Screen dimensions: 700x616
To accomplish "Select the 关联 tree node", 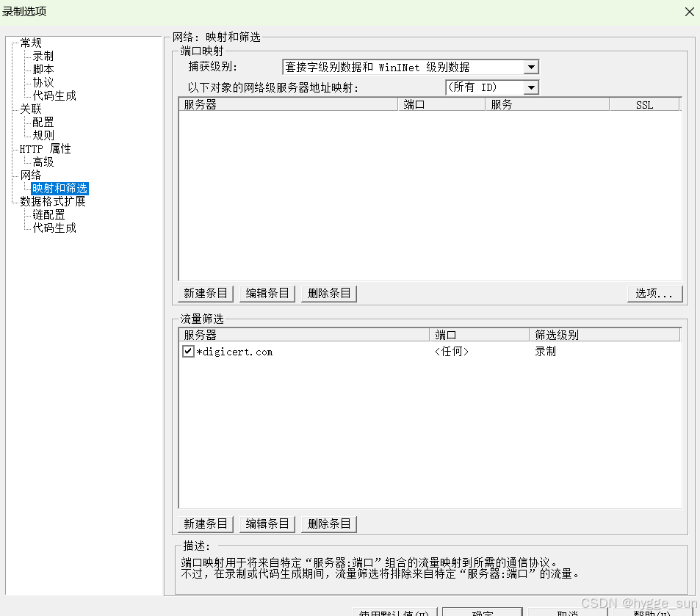I will [x=31, y=109].
